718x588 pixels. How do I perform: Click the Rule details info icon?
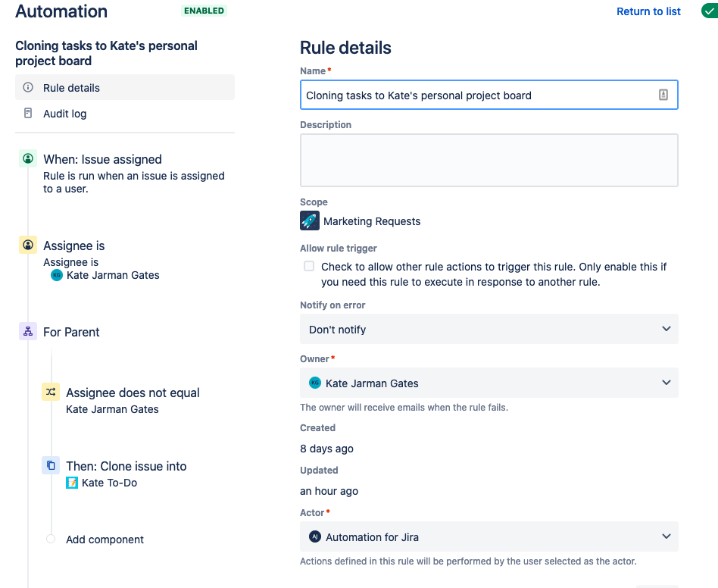tap(28, 88)
